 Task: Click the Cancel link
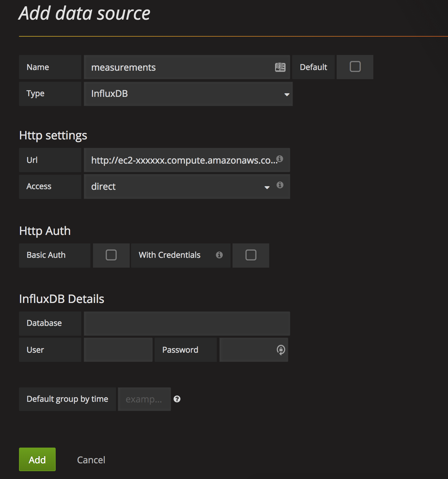91,459
